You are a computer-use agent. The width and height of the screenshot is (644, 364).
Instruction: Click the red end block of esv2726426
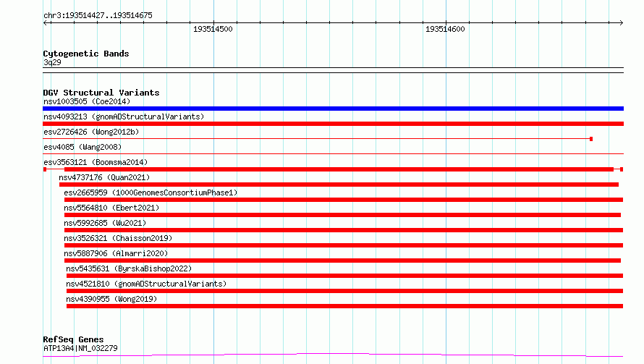click(x=591, y=139)
